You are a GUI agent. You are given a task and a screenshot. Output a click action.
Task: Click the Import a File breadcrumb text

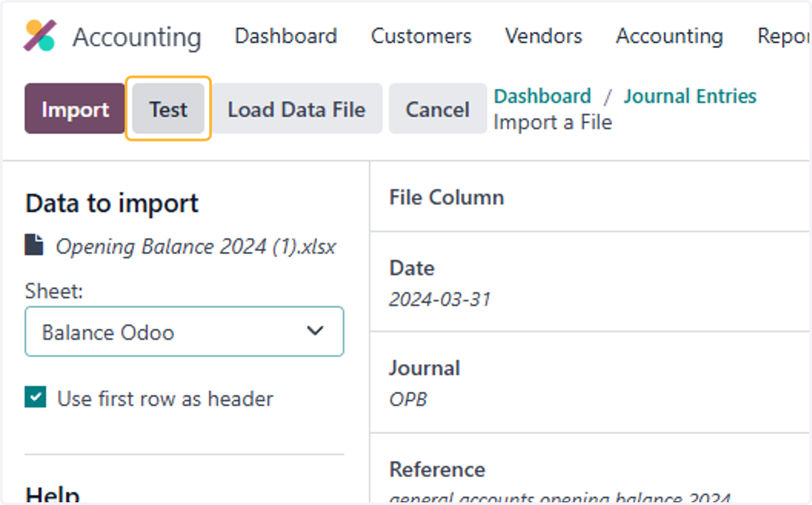[x=553, y=123]
